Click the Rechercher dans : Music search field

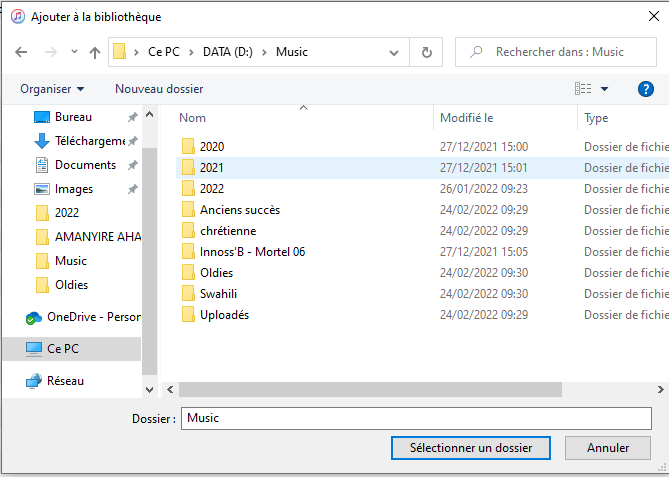point(556,52)
